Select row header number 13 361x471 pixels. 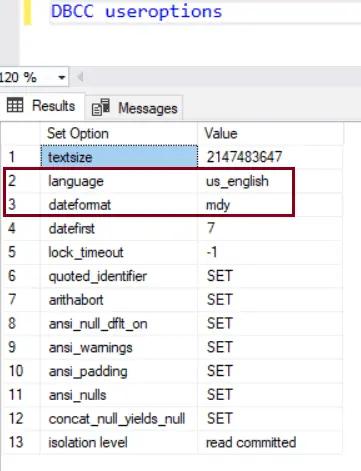click(x=22, y=442)
